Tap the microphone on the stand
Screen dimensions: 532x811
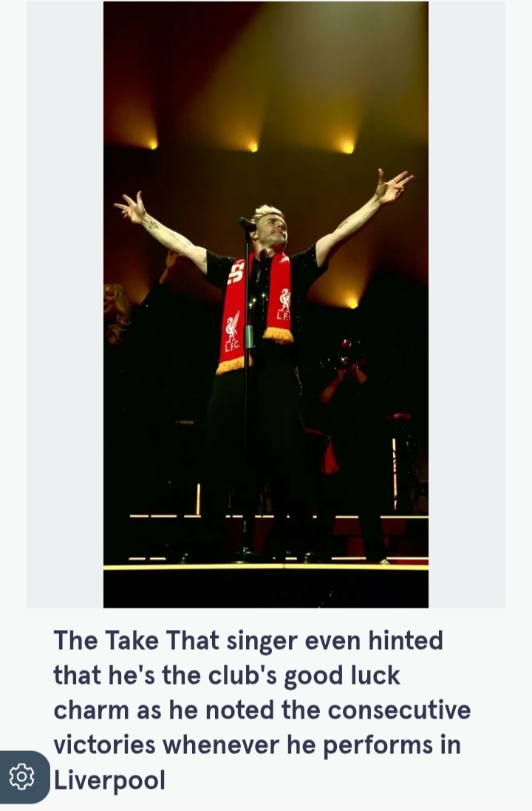pos(247,224)
